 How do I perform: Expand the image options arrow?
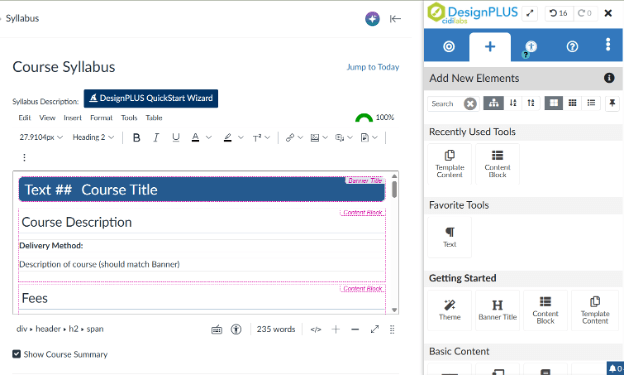(x=325, y=138)
